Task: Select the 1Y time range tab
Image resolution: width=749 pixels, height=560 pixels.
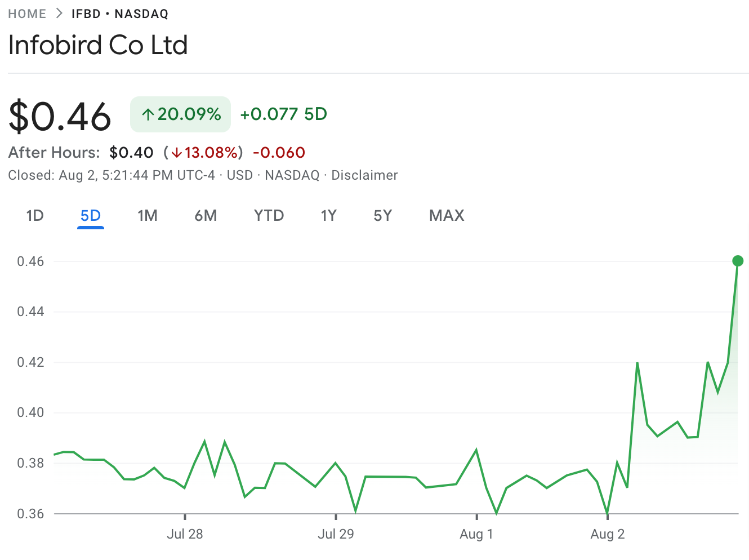Action: coord(329,215)
